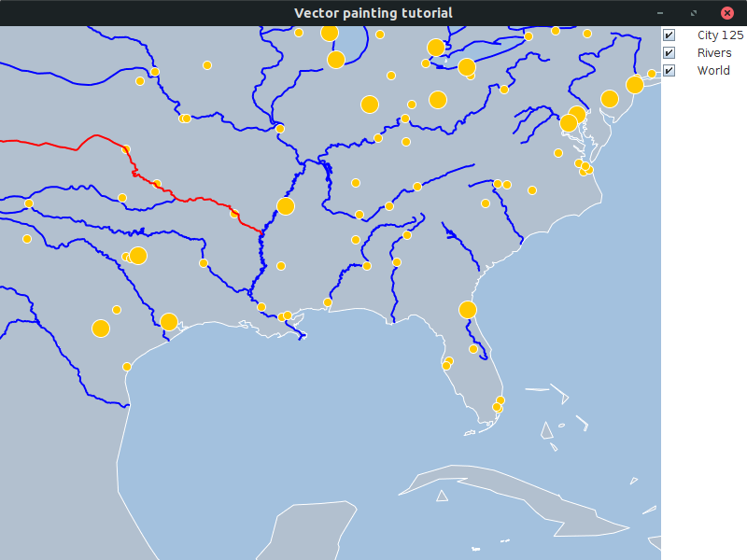Select the World layer label
The width and height of the screenshot is (747, 560).
click(713, 71)
